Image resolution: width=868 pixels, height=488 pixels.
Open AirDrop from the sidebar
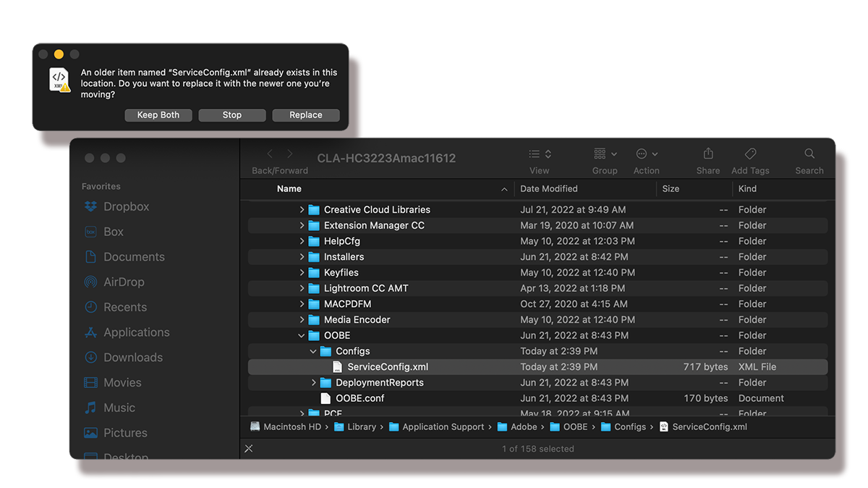point(114,282)
